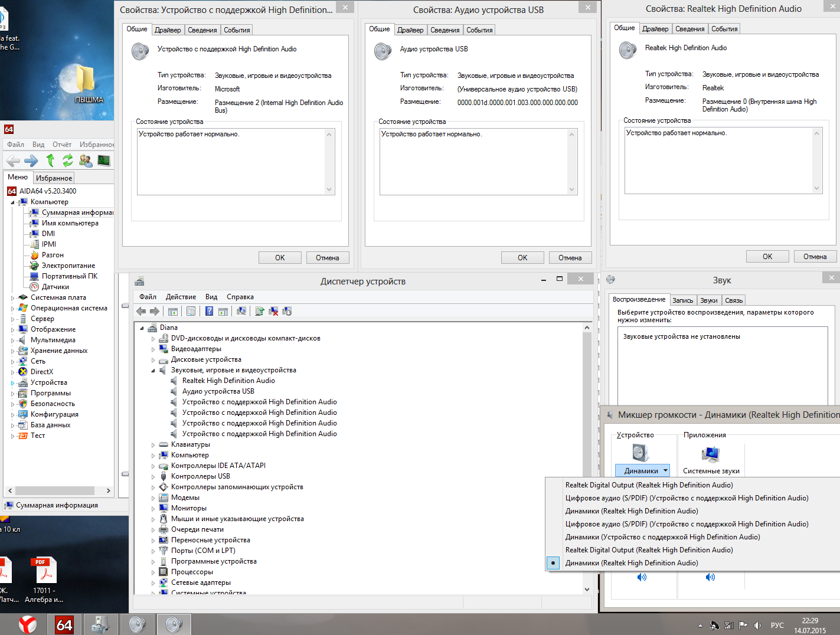This screenshot has height=635, width=840.
Task: Click the Back arrow in AIDA64 toolbar
Action: tap(13, 161)
